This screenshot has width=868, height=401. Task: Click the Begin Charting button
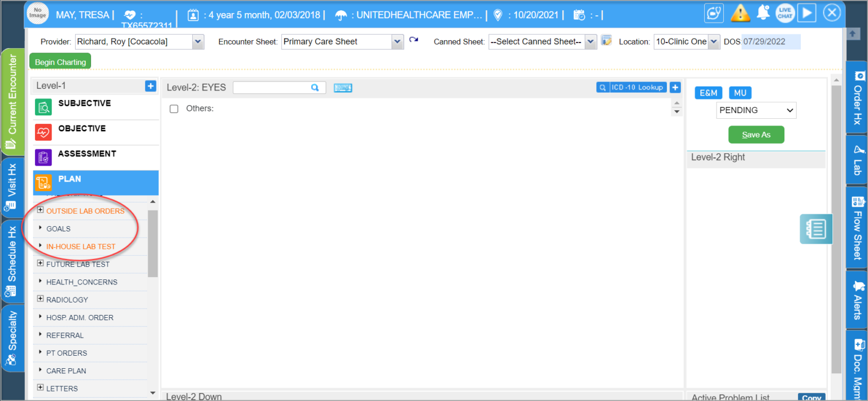pyautogui.click(x=60, y=61)
